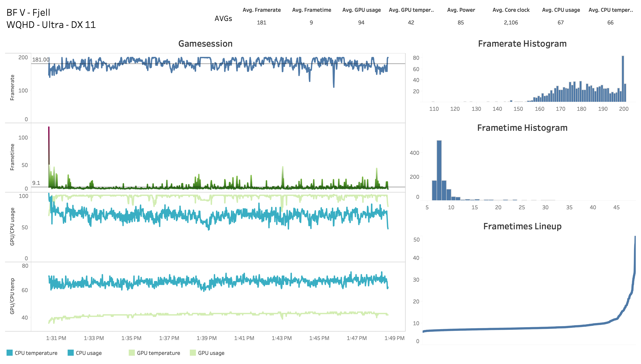Click the Avg. CPU usage column header
Viewport: 641px width, 364px height.
(x=561, y=10)
